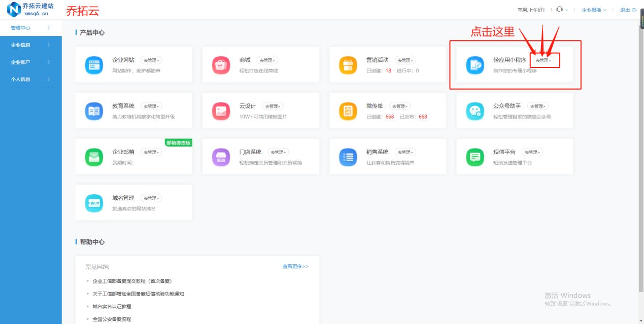Expand the 企业概括 dropdown
This screenshot has height=324, width=644.
593,9
